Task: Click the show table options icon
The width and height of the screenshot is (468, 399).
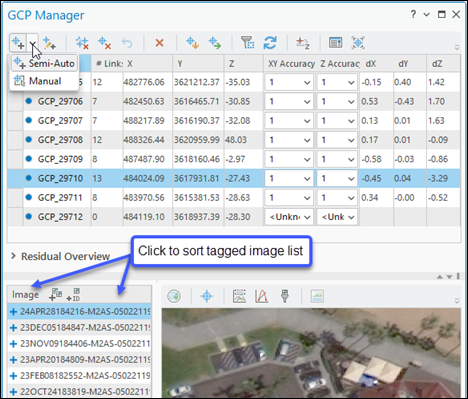Action: [335, 43]
